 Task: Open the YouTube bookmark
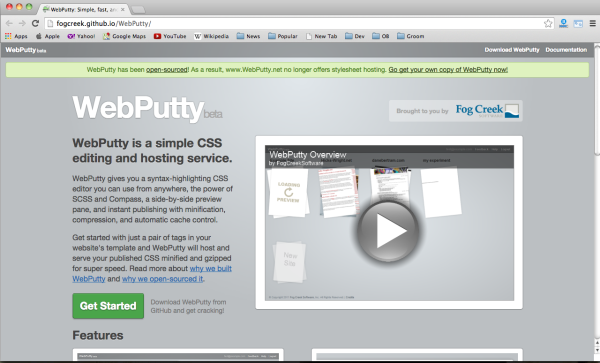(170, 36)
